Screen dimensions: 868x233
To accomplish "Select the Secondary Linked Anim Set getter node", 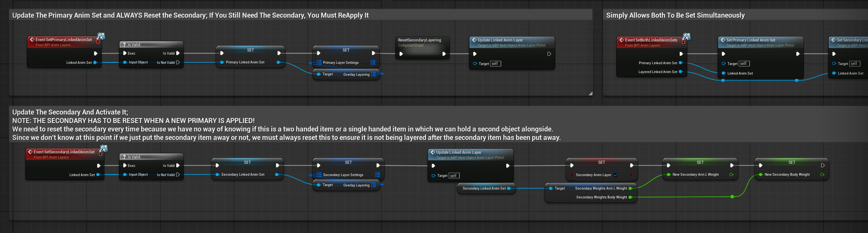I will point(484,188).
